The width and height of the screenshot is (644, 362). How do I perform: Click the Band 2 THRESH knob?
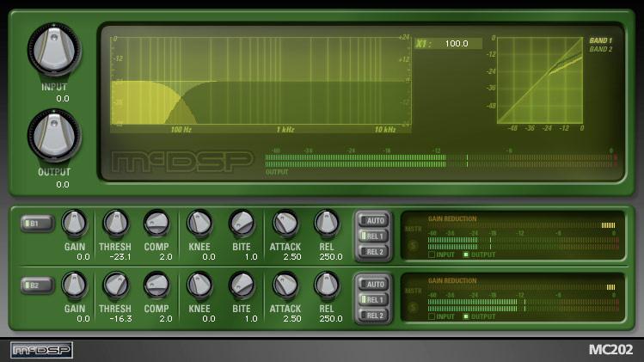(x=115, y=285)
